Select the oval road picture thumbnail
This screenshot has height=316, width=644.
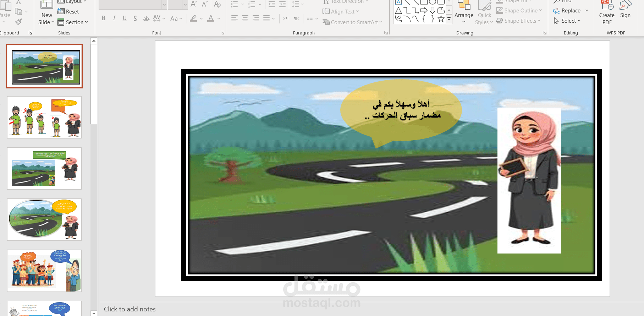44,219
